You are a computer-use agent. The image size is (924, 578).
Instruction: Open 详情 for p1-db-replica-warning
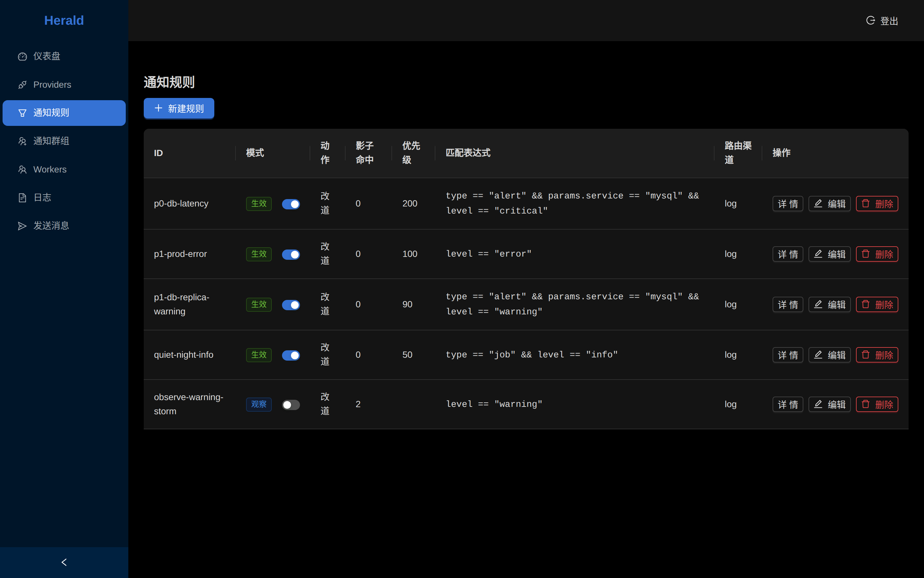788,305
